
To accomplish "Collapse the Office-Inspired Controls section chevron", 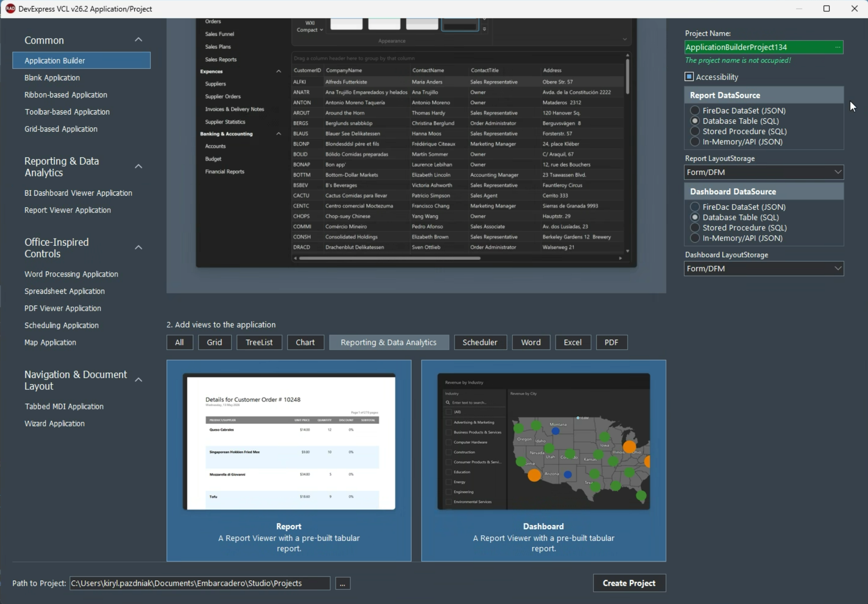I will tap(138, 247).
